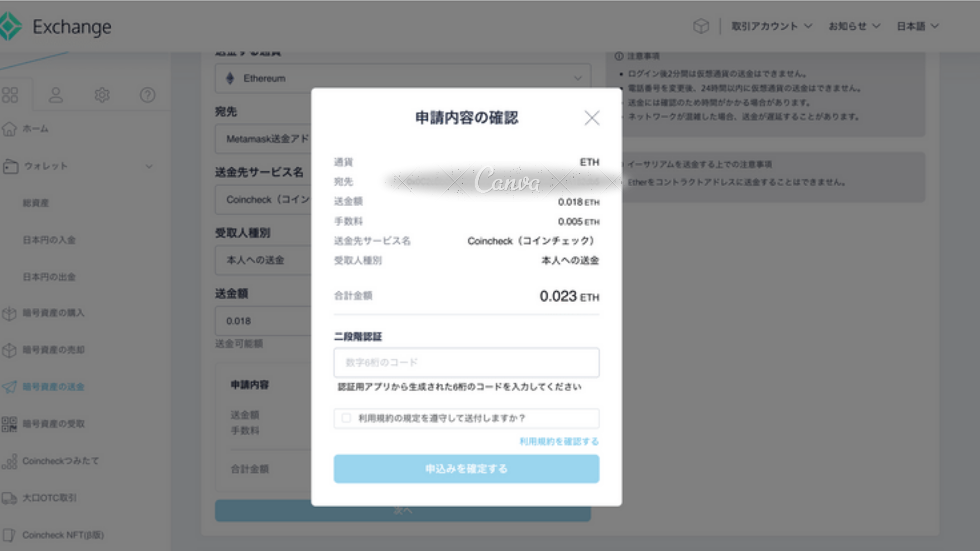Viewport: 980px width, 551px height.
Task: Open 日本円の出金 in sidebar
Action: [49, 277]
